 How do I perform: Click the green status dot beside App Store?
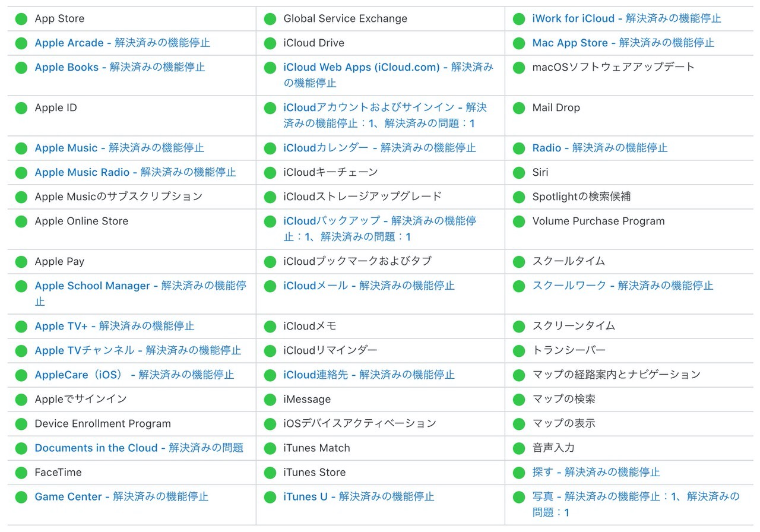pyautogui.click(x=21, y=19)
